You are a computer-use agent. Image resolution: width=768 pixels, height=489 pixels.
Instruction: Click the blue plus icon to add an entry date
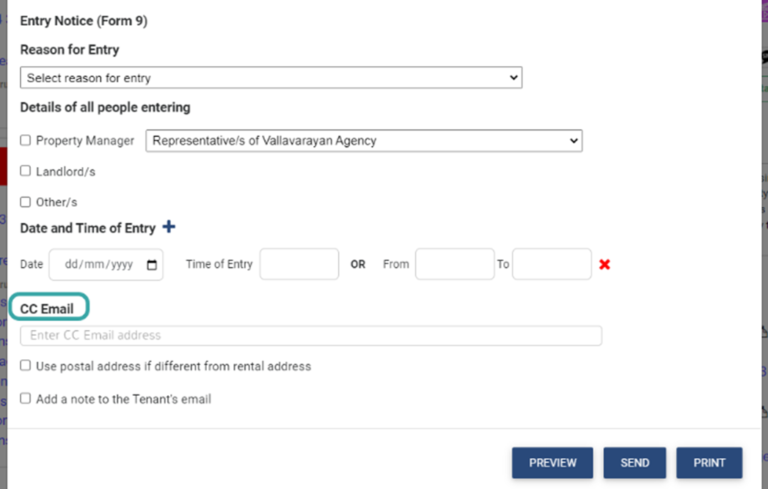coord(168,227)
